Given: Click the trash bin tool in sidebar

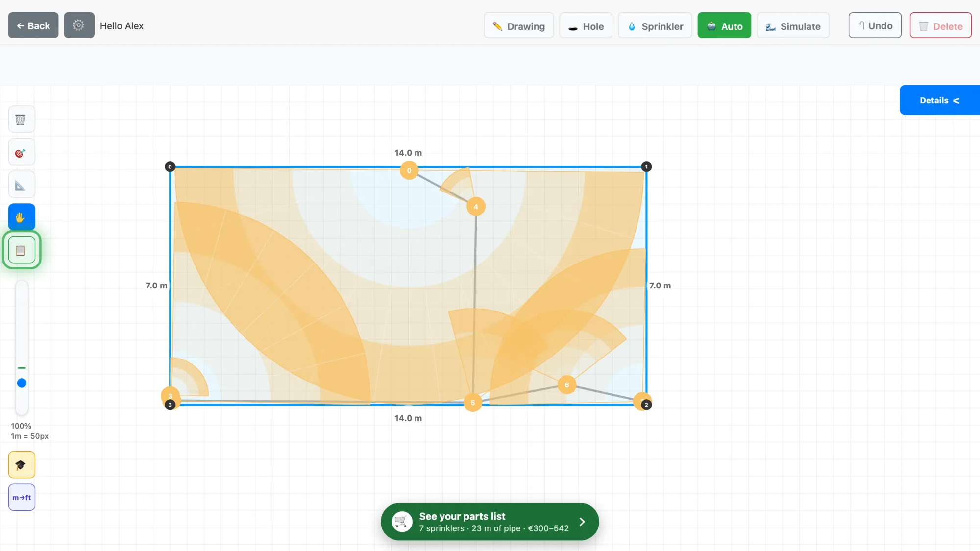Looking at the screenshot, I should coord(22,120).
